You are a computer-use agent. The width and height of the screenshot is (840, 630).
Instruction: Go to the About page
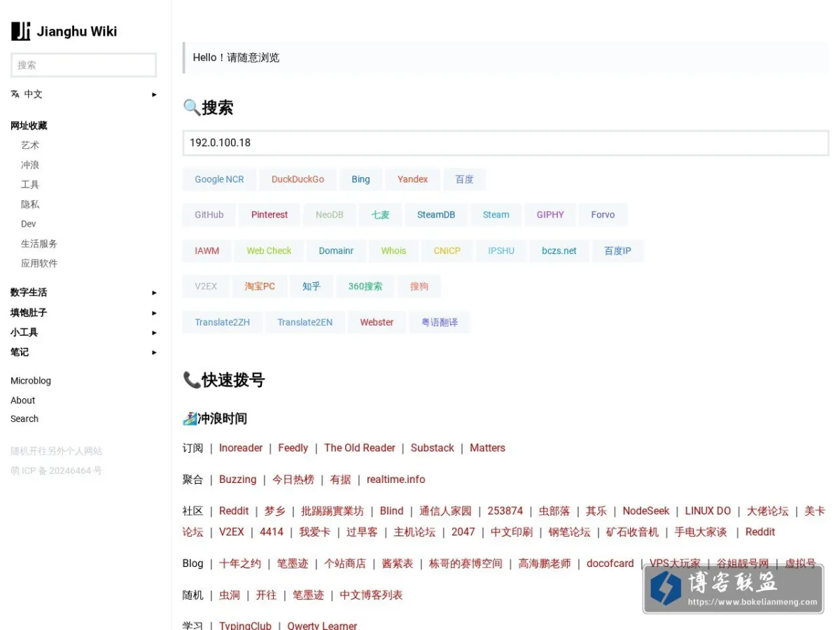click(x=22, y=400)
